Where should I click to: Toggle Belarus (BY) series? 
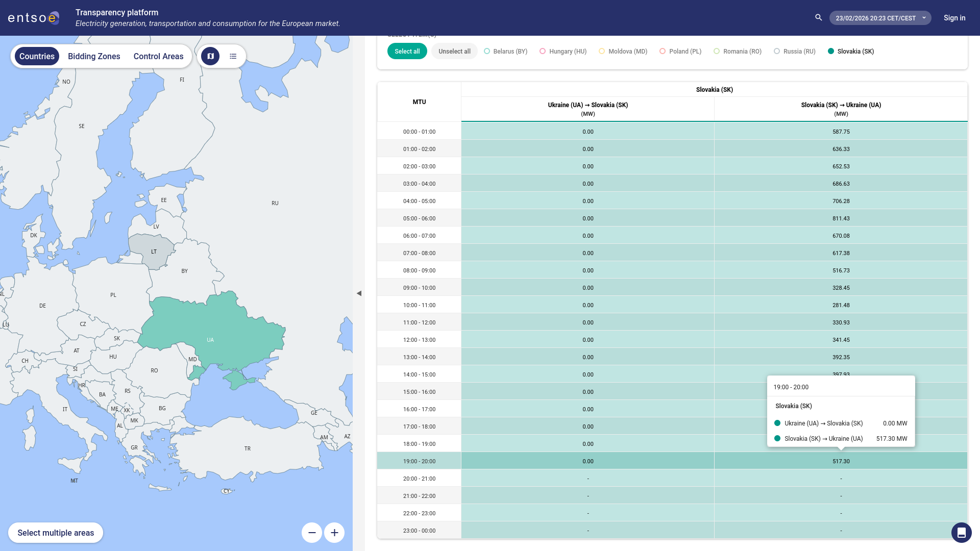[x=505, y=52]
